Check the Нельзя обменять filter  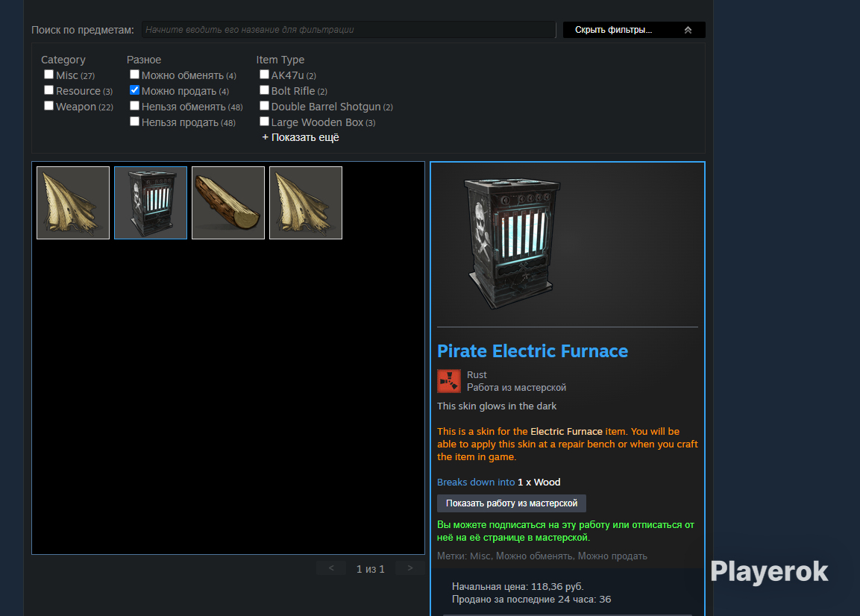point(134,105)
